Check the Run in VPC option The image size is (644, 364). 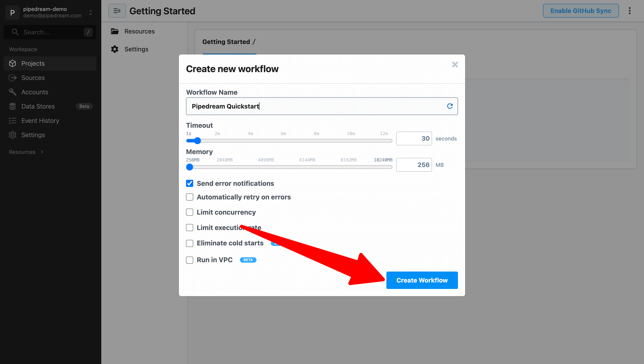click(x=189, y=260)
